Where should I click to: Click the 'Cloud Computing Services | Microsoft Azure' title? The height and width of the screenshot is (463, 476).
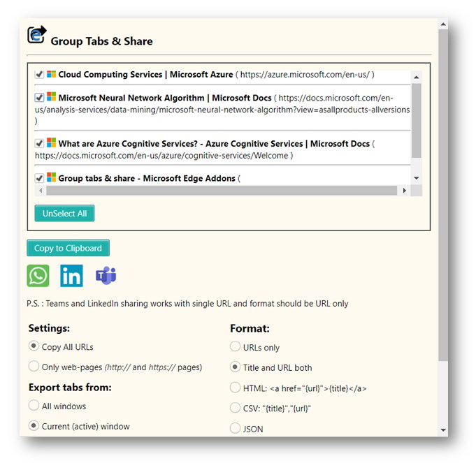[145, 74]
